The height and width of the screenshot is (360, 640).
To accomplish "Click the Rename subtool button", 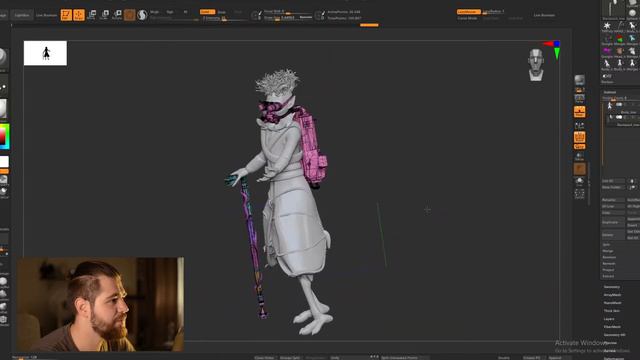I will (x=613, y=200).
